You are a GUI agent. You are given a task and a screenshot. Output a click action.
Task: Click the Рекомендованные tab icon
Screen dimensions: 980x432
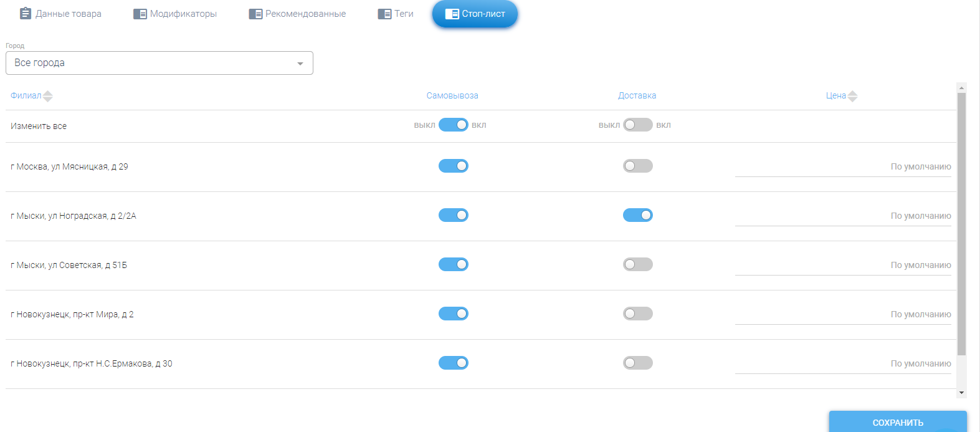tap(255, 14)
